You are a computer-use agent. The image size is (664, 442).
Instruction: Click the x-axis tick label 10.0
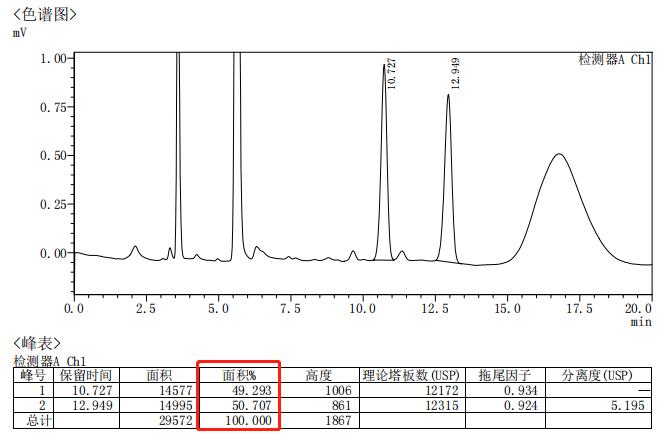(x=362, y=308)
